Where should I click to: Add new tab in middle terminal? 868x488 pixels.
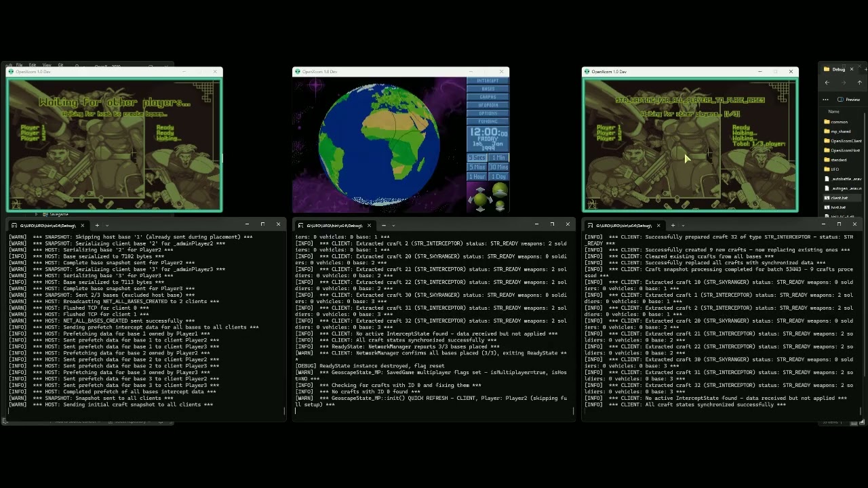[x=384, y=225]
